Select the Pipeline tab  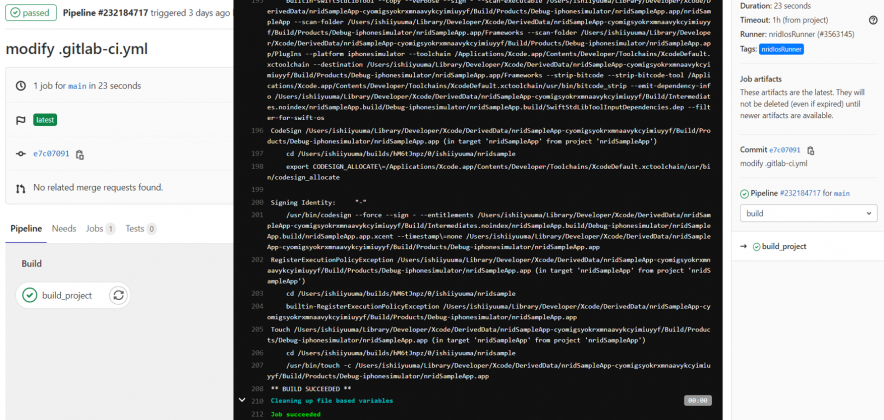pos(26,229)
